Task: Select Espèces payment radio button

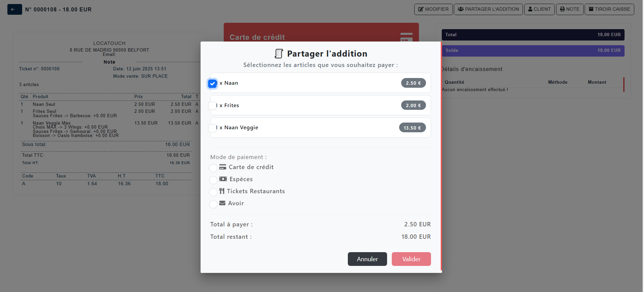Action: click(213, 180)
